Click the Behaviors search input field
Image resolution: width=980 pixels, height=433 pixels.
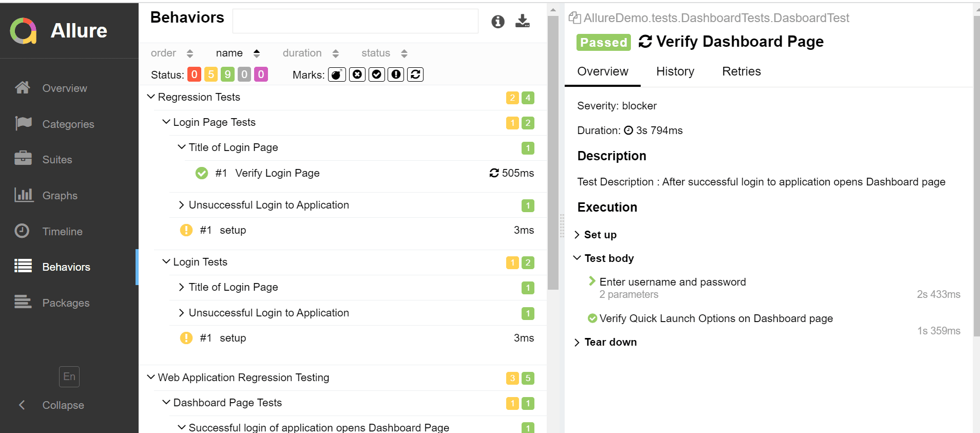click(355, 21)
